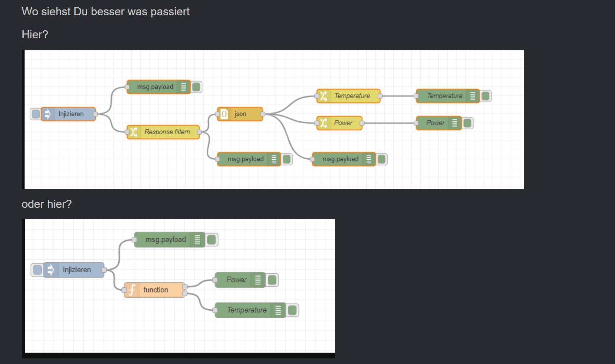Toggle the msg.payload debug node in the function flow
The image size is (615, 364).
pyautogui.click(x=212, y=240)
